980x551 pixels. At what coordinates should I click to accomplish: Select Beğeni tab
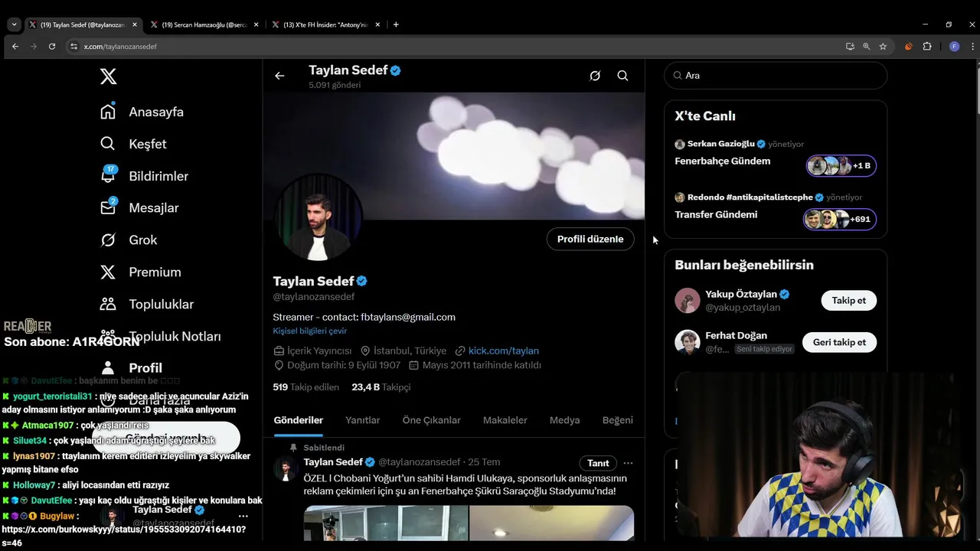point(618,420)
